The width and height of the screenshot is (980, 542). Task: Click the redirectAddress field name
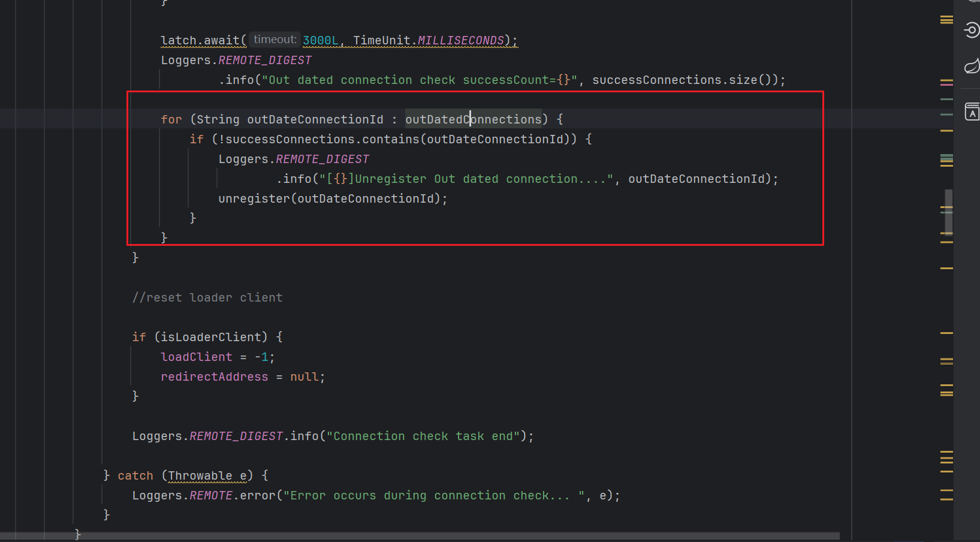coord(214,377)
